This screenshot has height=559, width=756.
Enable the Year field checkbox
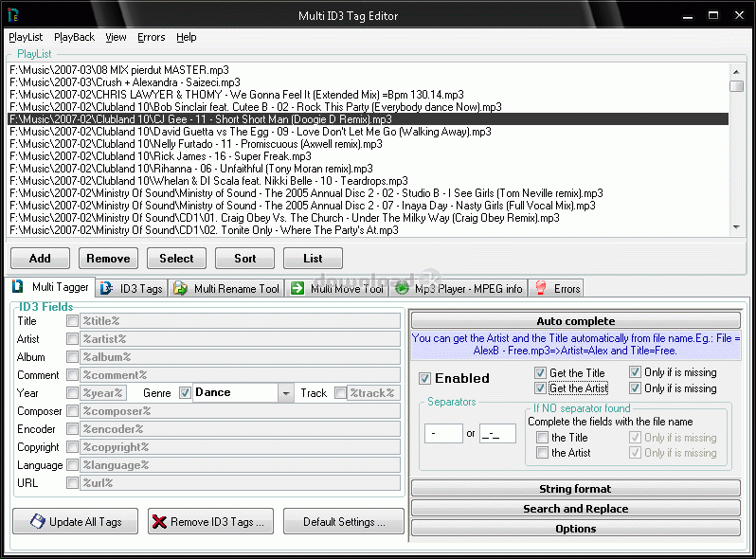[x=72, y=392]
